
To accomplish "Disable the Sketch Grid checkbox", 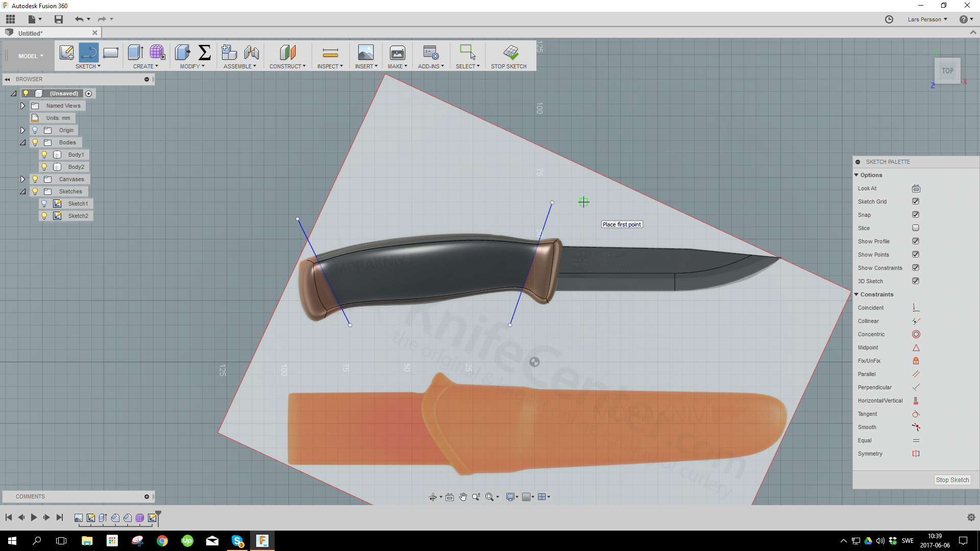I will [x=916, y=201].
